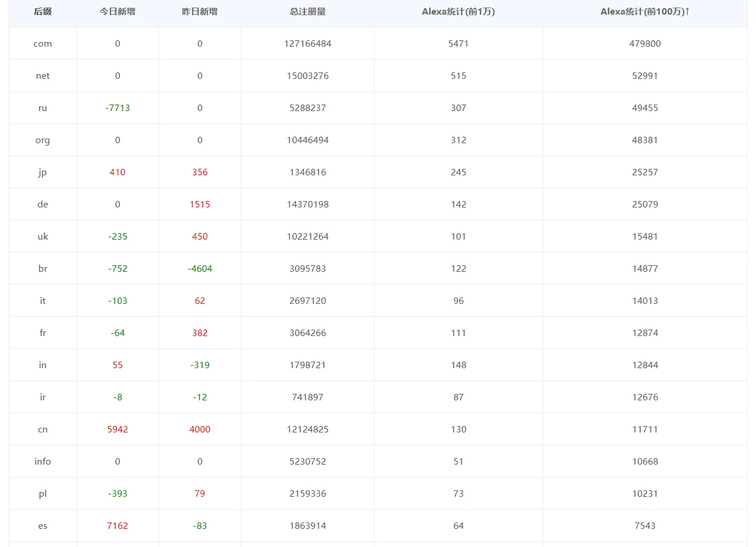Sort by the 今日新增 column header
756x547 pixels.
click(117, 12)
